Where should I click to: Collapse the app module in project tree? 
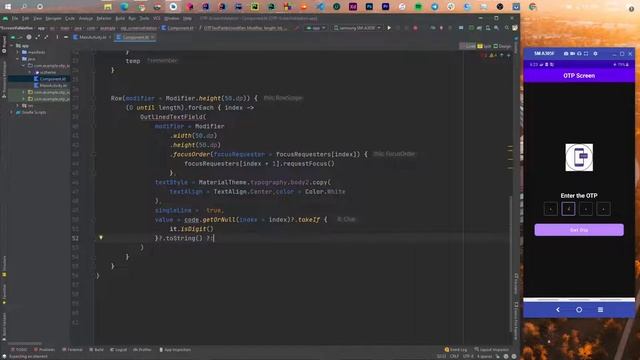12,46
